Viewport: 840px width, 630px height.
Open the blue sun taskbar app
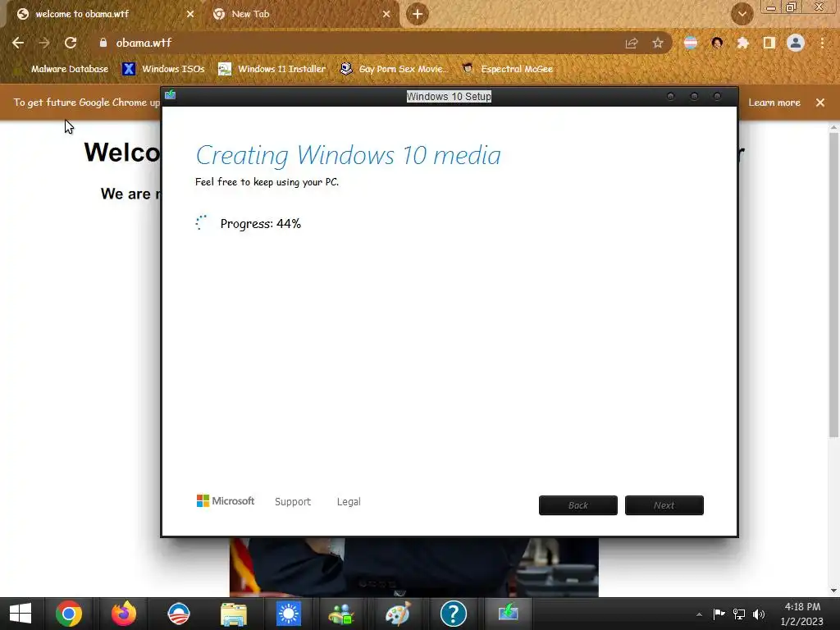[288, 614]
